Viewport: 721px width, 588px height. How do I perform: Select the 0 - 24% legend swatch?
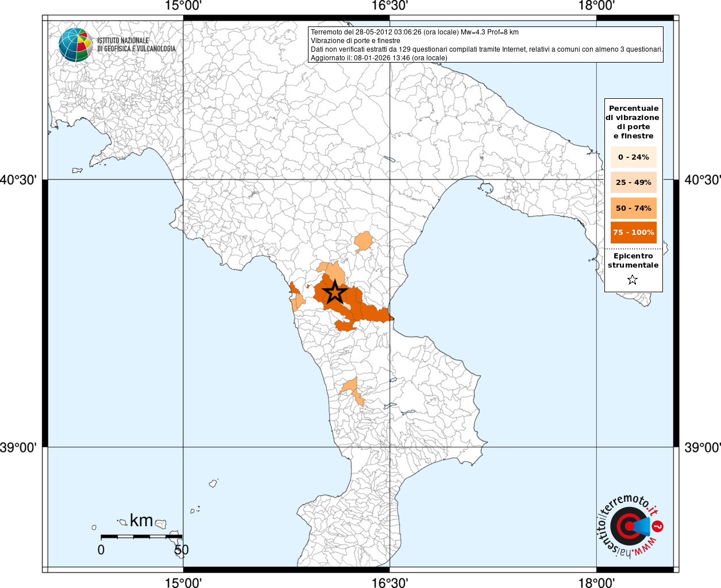[633, 157]
